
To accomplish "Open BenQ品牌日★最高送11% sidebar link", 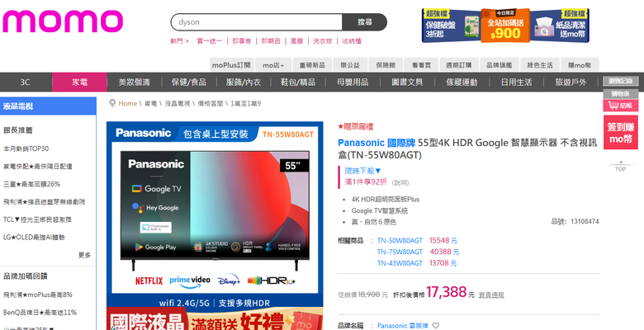I will [40, 313].
